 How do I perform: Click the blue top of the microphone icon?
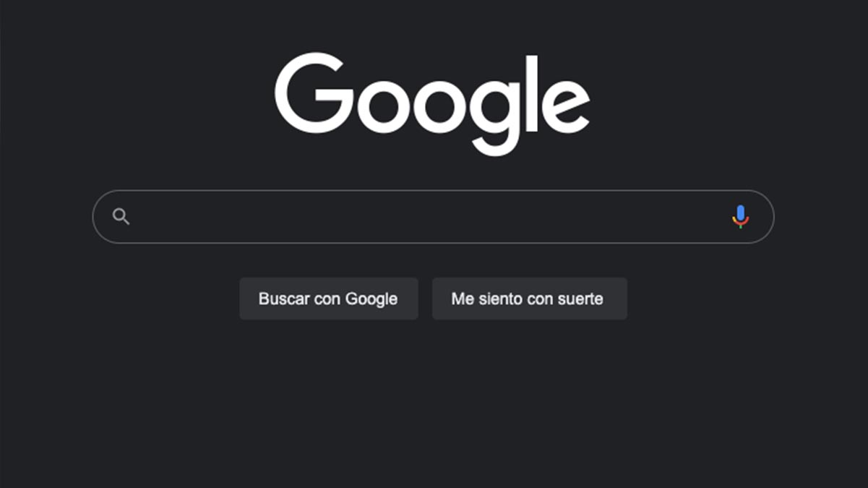tap(740, 213)
